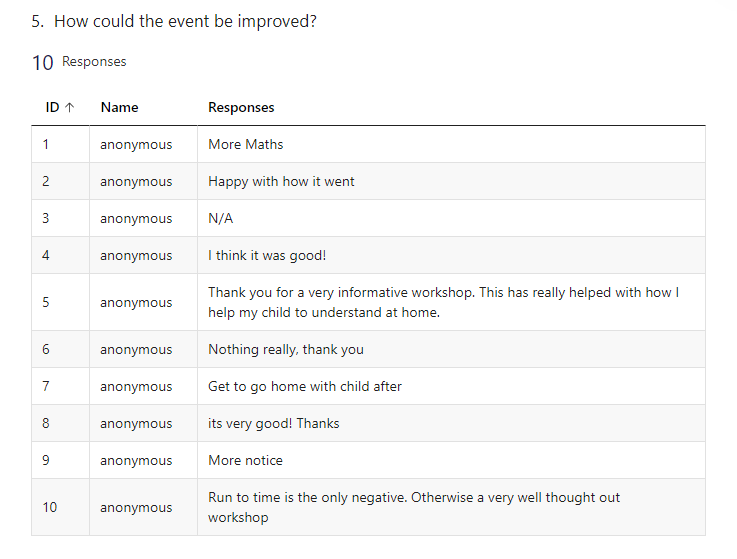Image resolution: width=737 pixels, height=559 pixels.
Task: Select the 'Run to time' response
Action: pos(414,507)
